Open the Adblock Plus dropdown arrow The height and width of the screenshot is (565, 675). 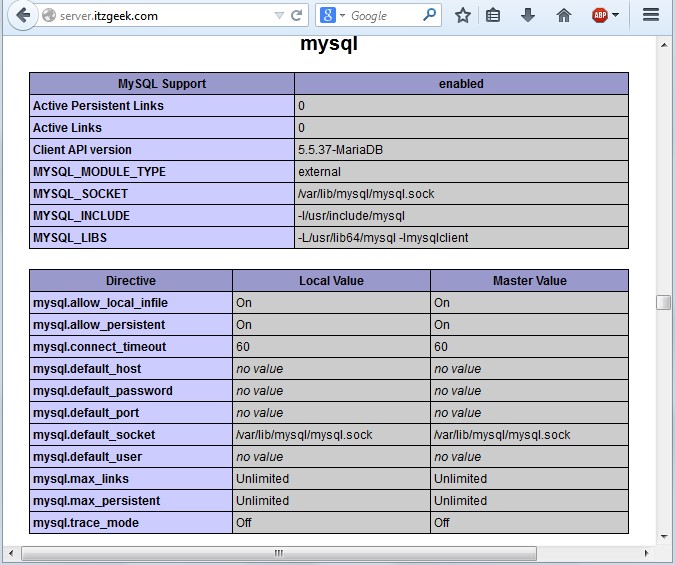click(x=615, y=16)
